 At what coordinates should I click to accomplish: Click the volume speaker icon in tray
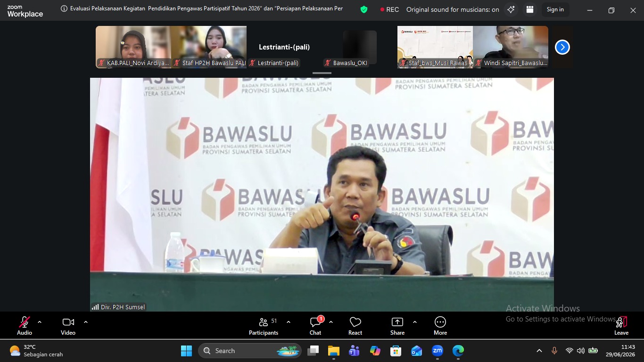(x=581, y=351)
